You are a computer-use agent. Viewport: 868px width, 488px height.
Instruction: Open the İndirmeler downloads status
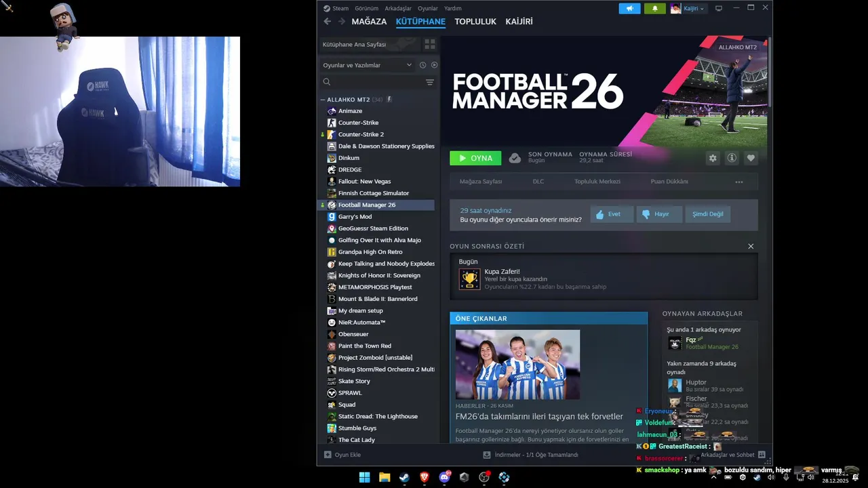(x=531, y=455)
